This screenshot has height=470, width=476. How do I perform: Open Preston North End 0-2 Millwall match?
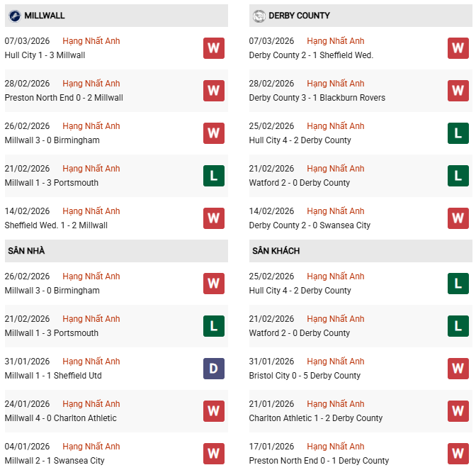pos(64,98)
